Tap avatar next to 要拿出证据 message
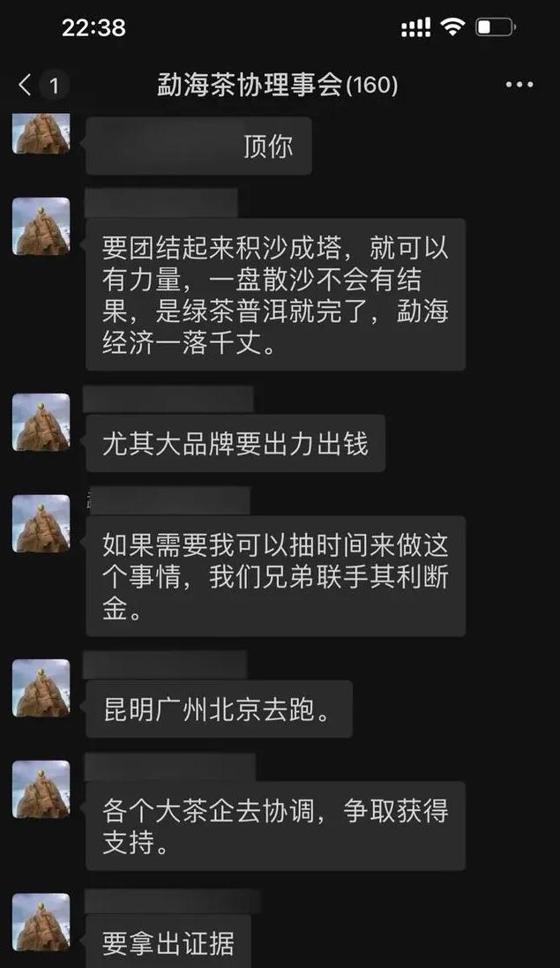The width and height of the screenshot is (560, 968). (x=41, y=922)
